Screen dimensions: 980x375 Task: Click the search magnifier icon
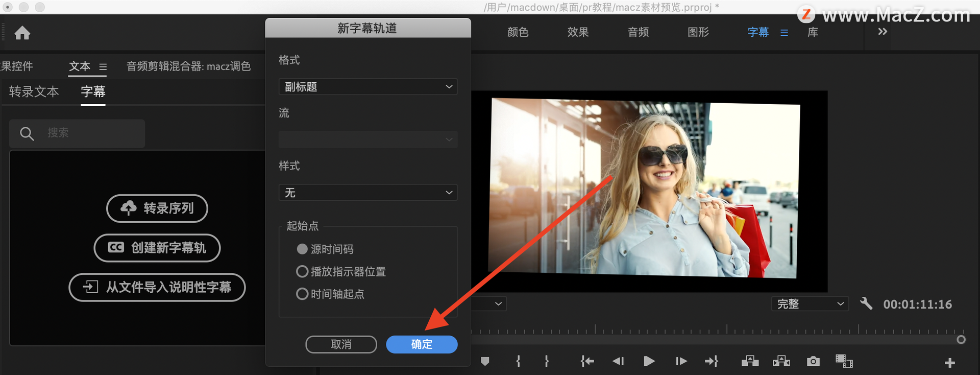(27, 134)
